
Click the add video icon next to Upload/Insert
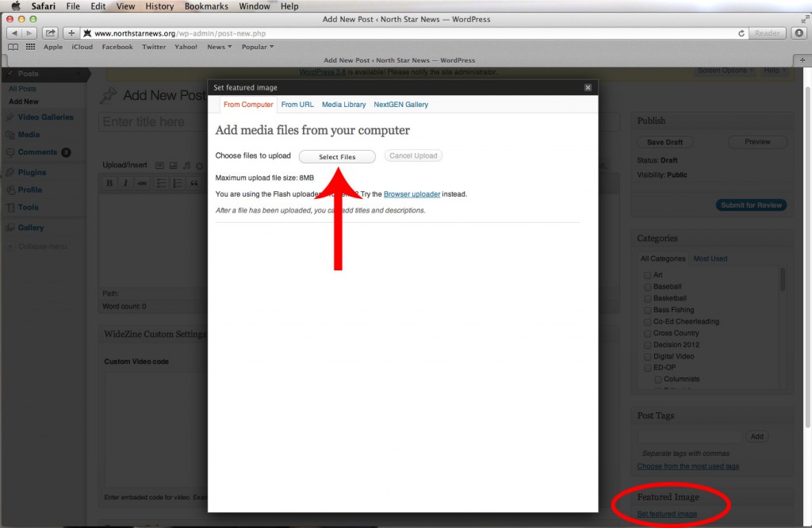click(x=173, y=166)
